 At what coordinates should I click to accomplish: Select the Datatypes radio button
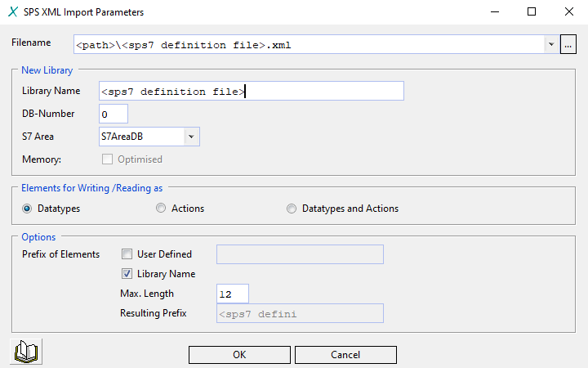click(x=27, y=209)
